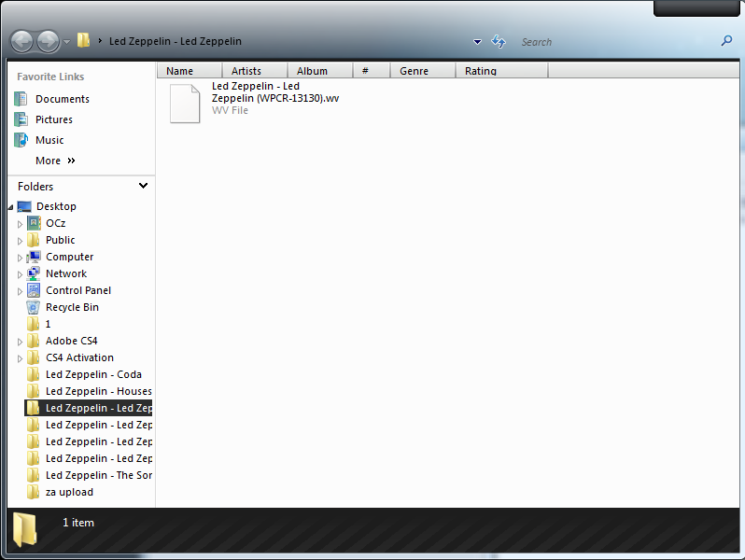Focus the Search input box
Screen dimensions: 745x560
tap(618, 42)
